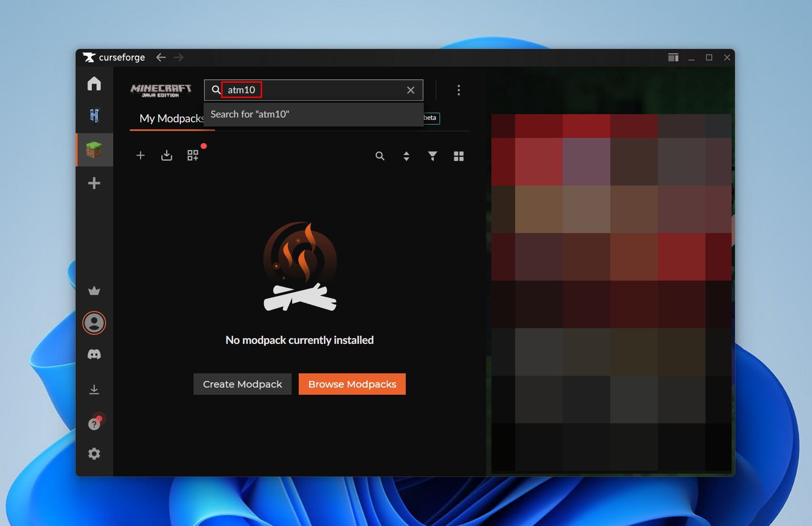Open the three-dot more options menu
This screenshot has width=812, height=526.
click(x=459, y=90)
